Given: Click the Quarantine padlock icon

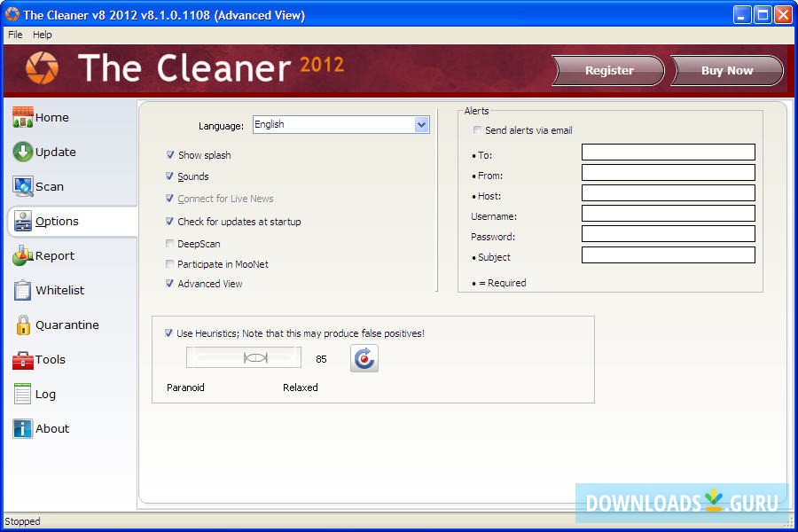Looking at the screenshot, I should (x=23, y=325).
